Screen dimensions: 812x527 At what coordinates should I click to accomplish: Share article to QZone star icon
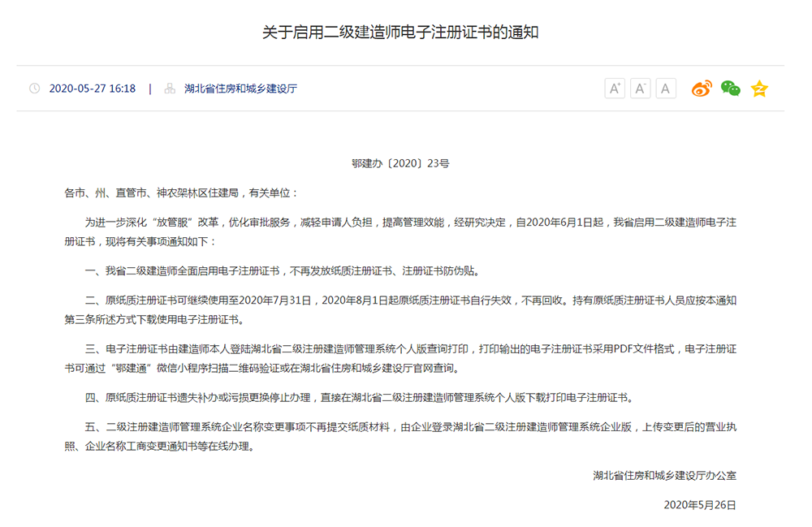point(759,89)
